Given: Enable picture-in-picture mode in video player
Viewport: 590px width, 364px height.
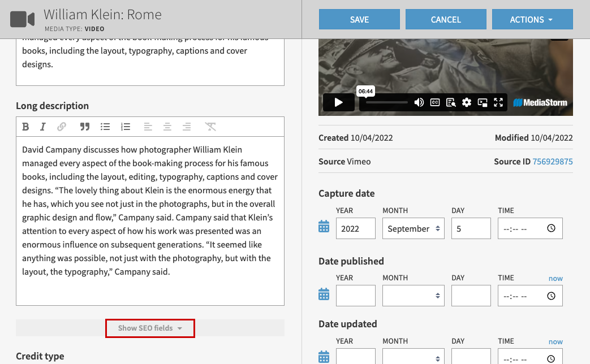Looking at the screenshot, I should point(483,102).
